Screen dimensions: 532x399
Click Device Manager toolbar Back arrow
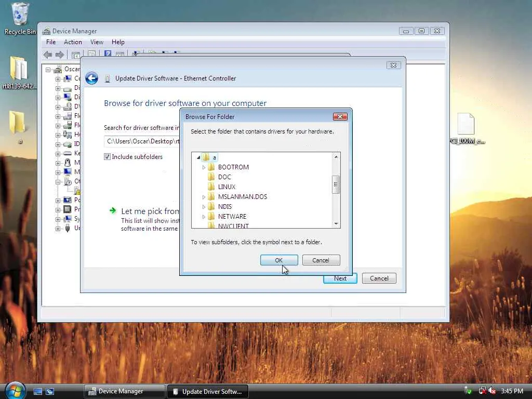[48, 55]
